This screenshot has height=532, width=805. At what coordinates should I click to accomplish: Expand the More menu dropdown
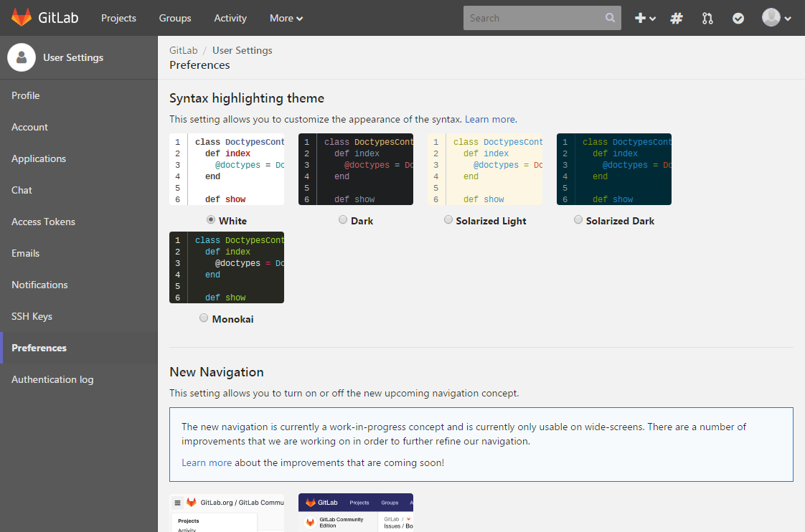pos(286,19)
